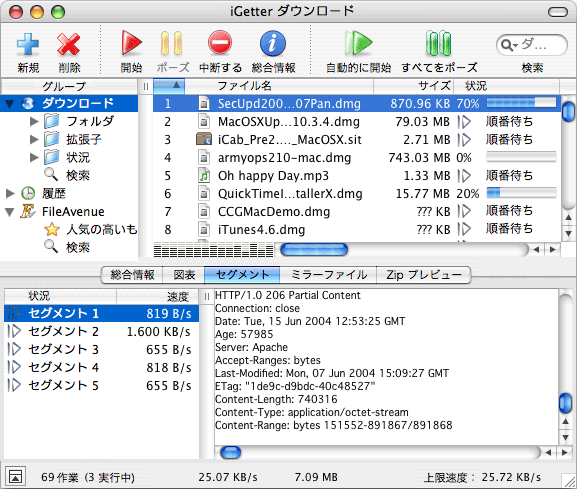
Task: Start download with 開始 red play icon
Action: tap(131, 43)
